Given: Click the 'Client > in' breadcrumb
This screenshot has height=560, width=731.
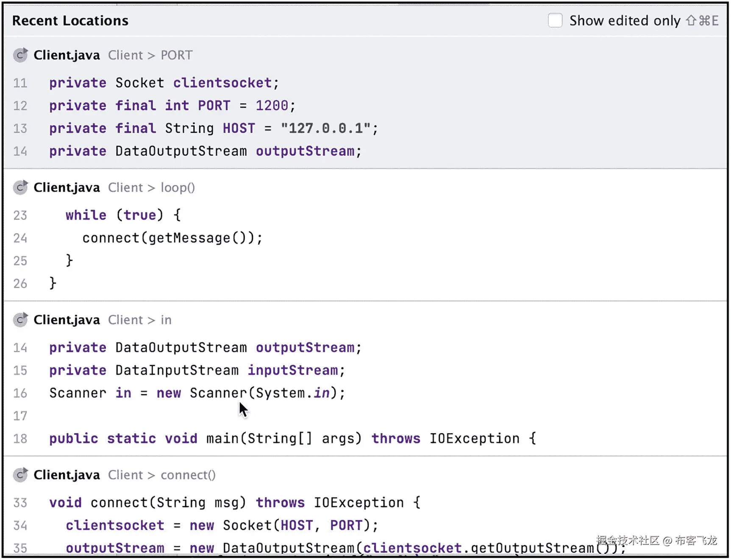Looking at the screenshot, I should [x=140, y=320].
